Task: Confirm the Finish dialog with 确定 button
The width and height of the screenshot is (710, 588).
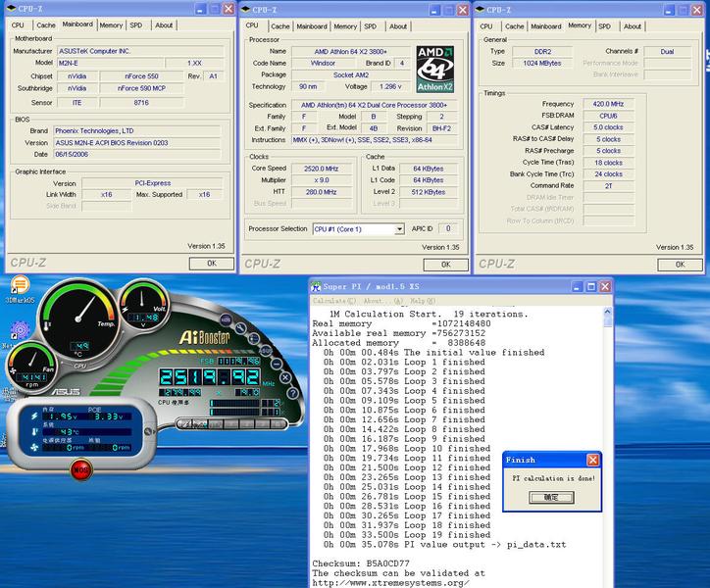Action: (551, 497)
